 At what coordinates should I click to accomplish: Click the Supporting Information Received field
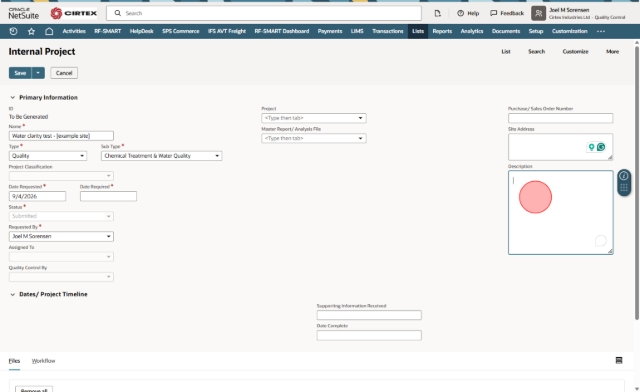pos(369,315)
